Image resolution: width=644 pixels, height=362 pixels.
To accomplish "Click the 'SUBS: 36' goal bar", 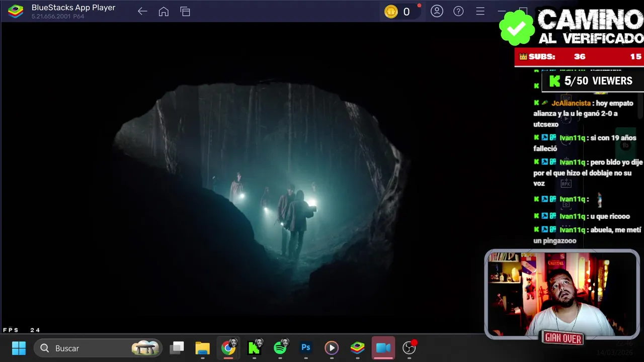I will point(579,57).
